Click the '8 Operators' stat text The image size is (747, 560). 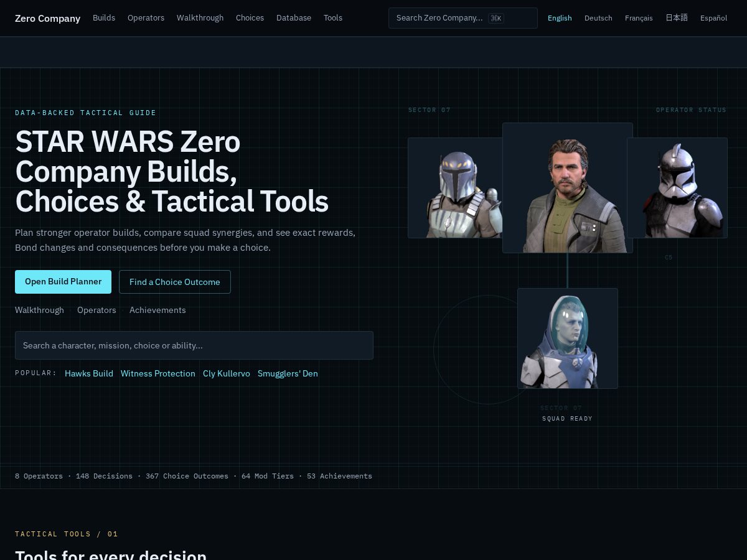39,476
